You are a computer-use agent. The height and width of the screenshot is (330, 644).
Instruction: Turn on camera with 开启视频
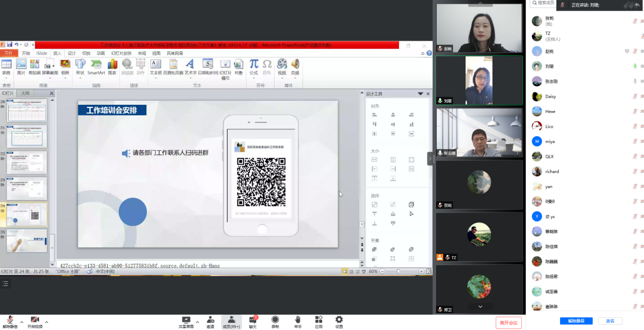point(35,322)
